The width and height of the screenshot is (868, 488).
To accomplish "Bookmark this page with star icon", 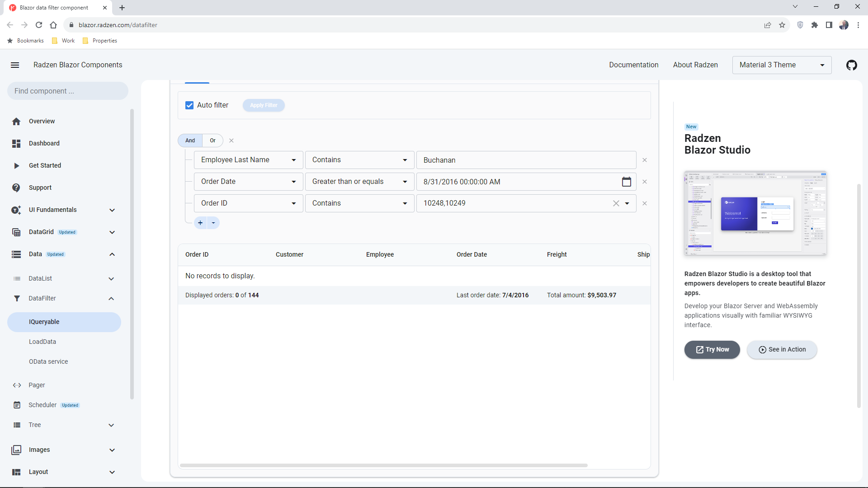I will click(782, 25).
